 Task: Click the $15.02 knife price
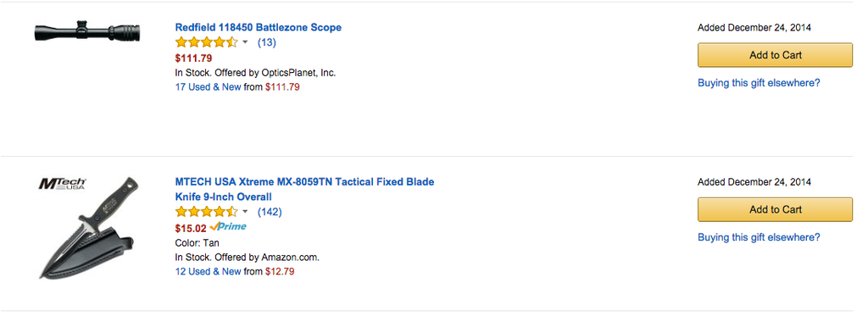click(191, 228)
